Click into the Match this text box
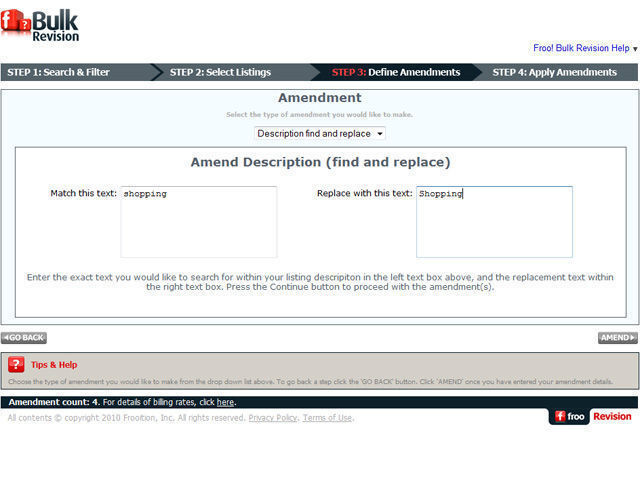 (x=199, y=222)
